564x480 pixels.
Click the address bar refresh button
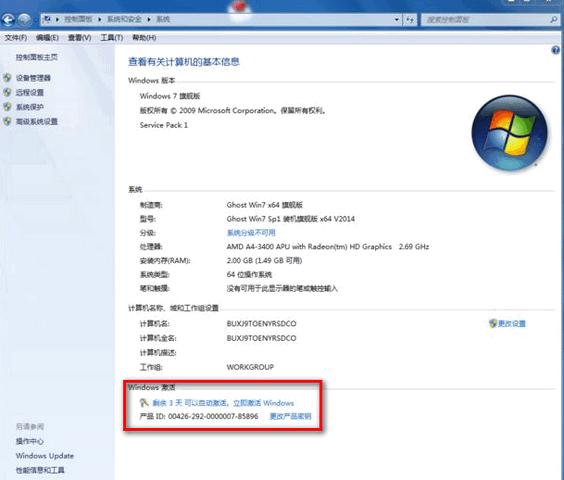(410, 19)
